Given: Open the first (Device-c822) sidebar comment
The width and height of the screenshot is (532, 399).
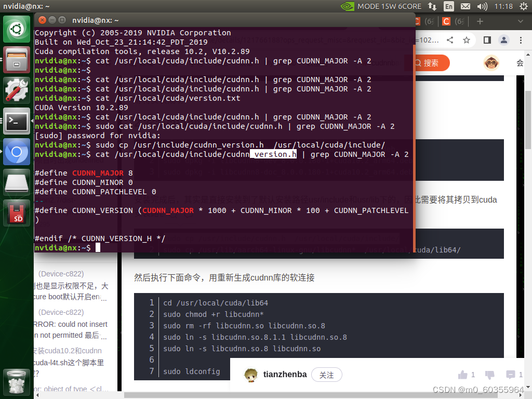Looking at the screenshot, I should 61,273.
